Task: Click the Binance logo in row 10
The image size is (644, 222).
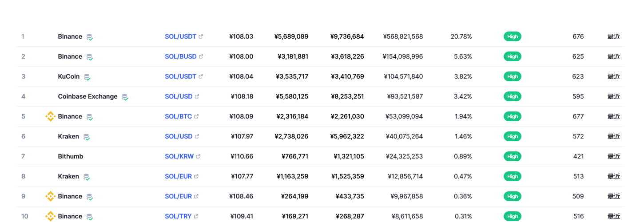Action: point(51,216)
